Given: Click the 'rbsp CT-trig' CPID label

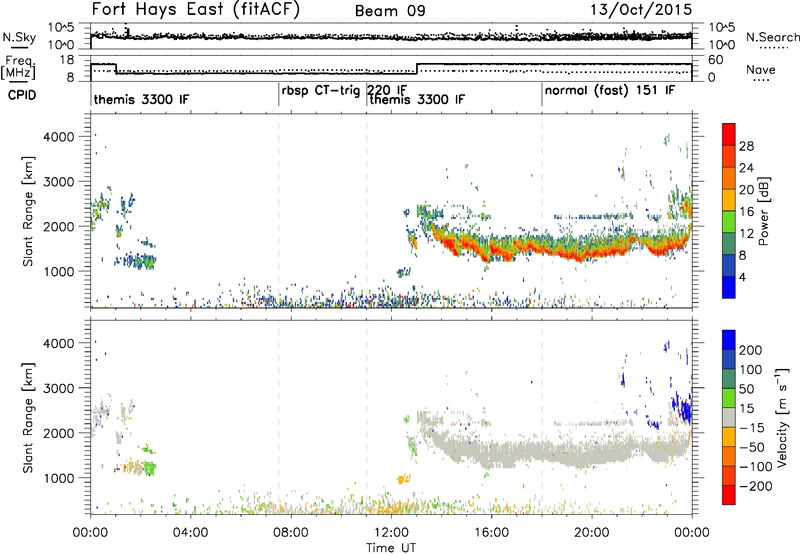Looking at the screenshot, I should click(320, 91).
